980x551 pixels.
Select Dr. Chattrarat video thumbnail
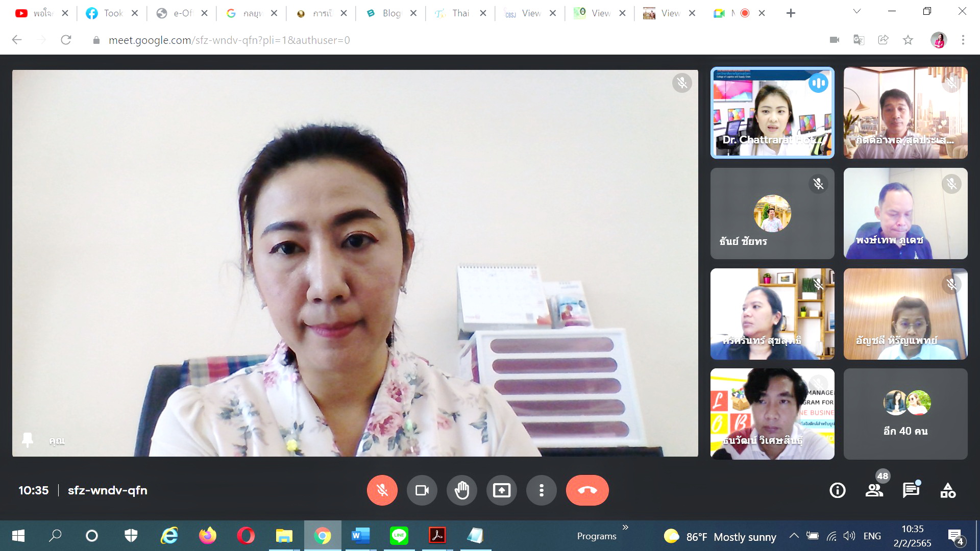point(772,112)
